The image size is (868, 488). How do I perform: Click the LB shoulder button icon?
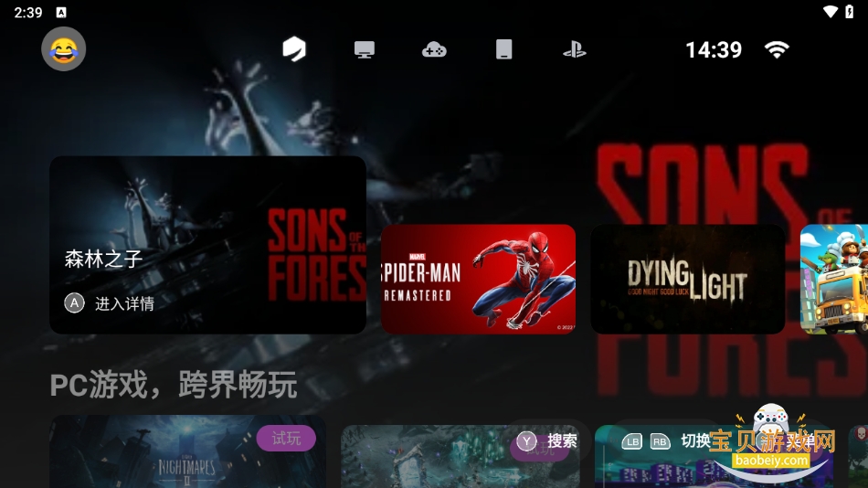click(x=632, y=441)
